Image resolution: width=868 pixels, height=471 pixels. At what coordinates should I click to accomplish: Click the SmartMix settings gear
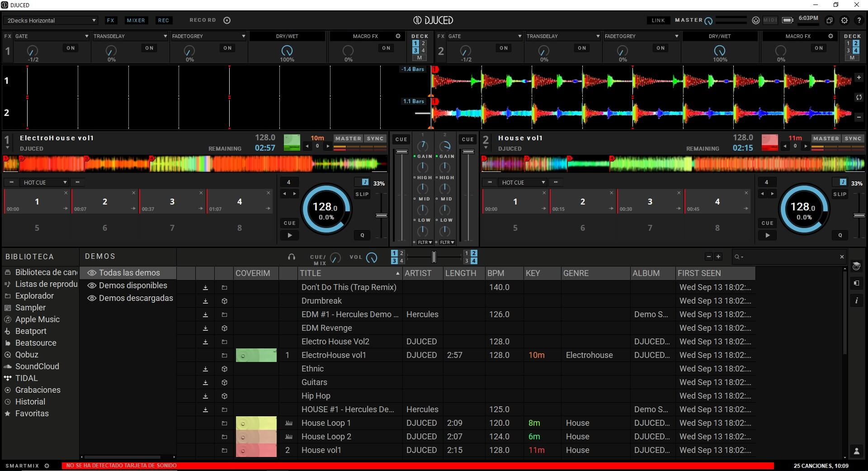click(47, 466)
